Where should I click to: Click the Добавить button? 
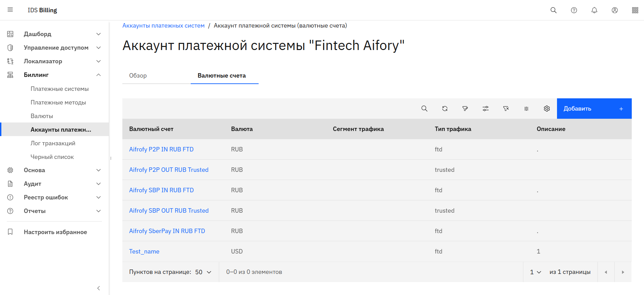pyautogui.click(x=594, y=109)
